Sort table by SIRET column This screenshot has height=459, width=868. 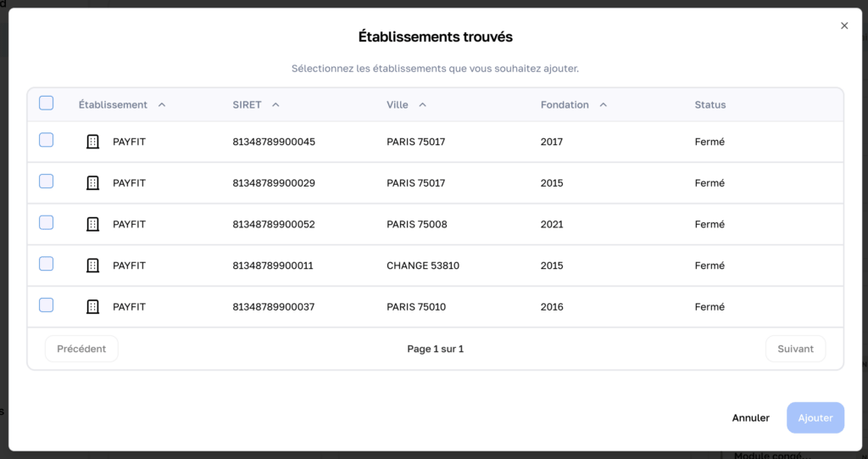tap(275, 105)
